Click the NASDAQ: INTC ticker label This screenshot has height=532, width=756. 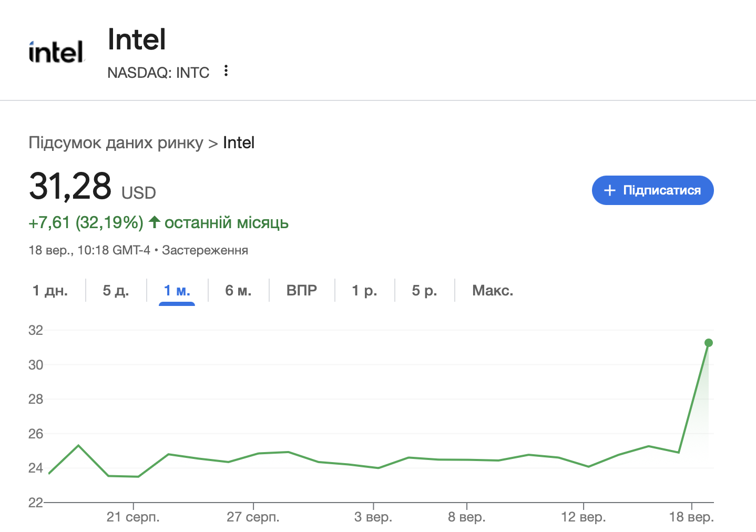(158, 73)
